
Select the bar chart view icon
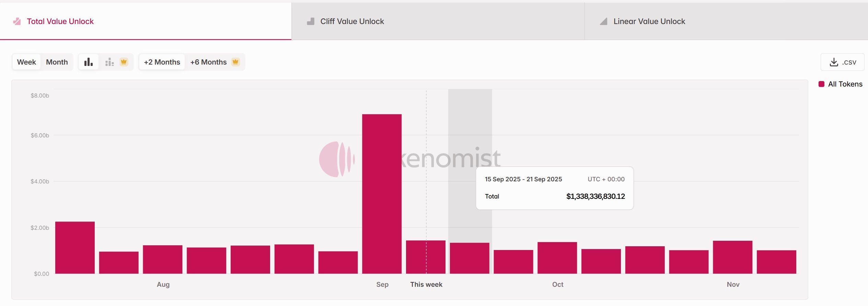pos(89,62)
